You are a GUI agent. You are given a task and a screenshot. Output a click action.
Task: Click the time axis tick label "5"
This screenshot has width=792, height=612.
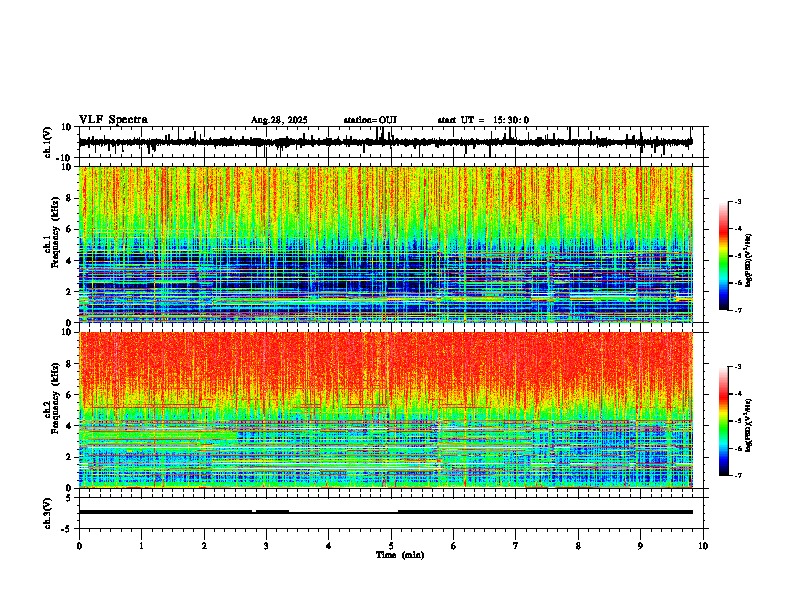coord(391,546)
